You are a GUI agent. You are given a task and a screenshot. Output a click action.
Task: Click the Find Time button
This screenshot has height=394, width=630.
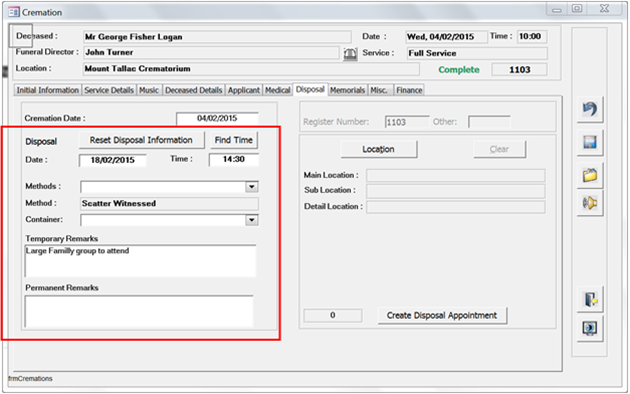coord(233,140)
